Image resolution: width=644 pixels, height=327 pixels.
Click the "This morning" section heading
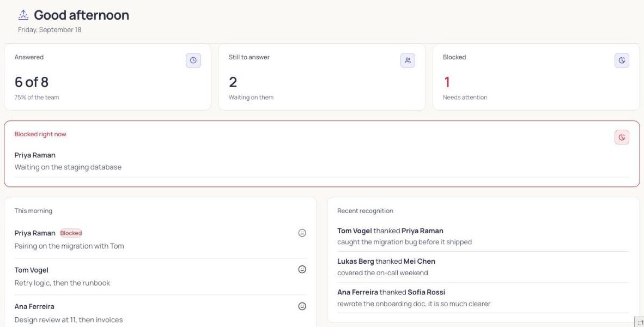[x=33, y=211]
